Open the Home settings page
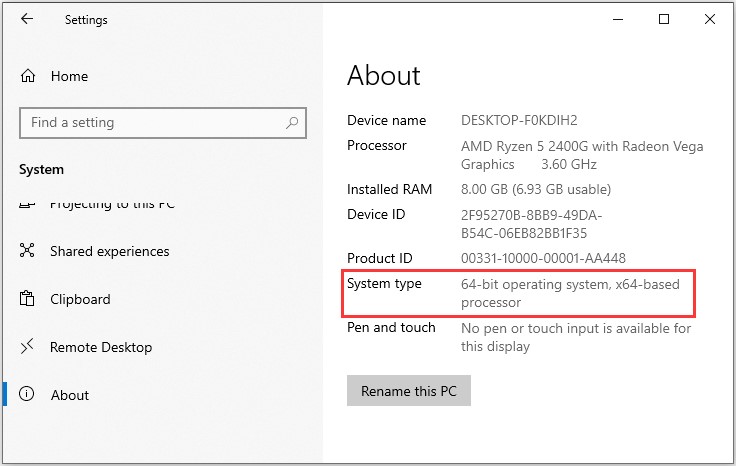The image size is (736, 466). point(69,76)
